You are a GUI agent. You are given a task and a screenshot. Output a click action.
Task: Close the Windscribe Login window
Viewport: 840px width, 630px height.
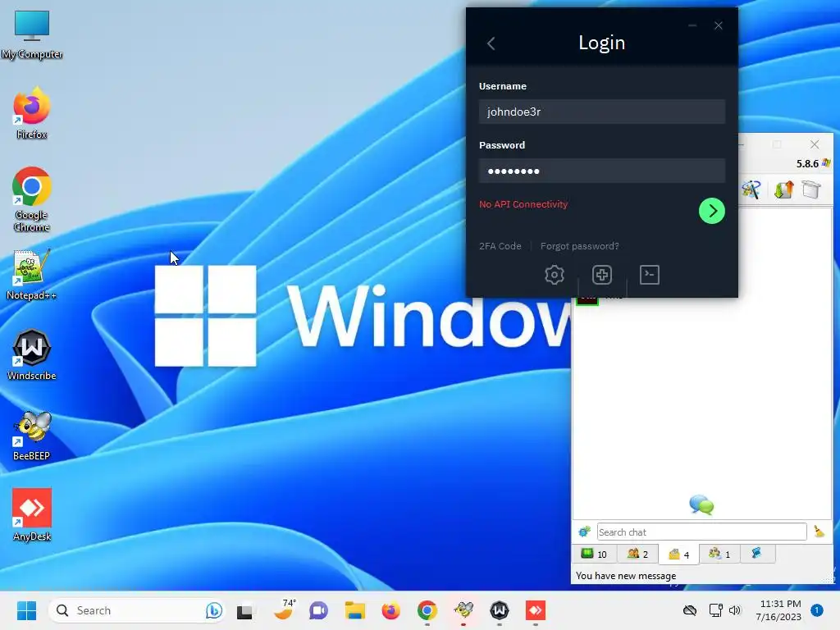[x=718, y=25]
